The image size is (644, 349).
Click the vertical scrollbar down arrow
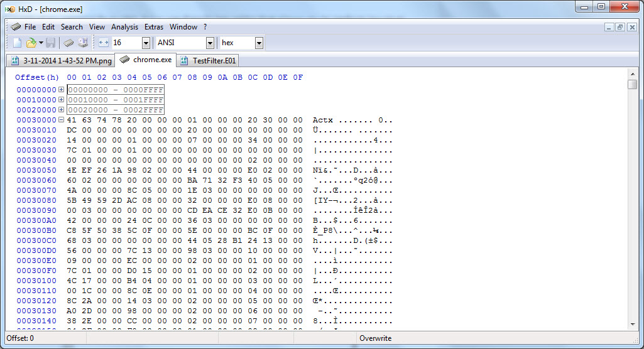tap(633, 325)
